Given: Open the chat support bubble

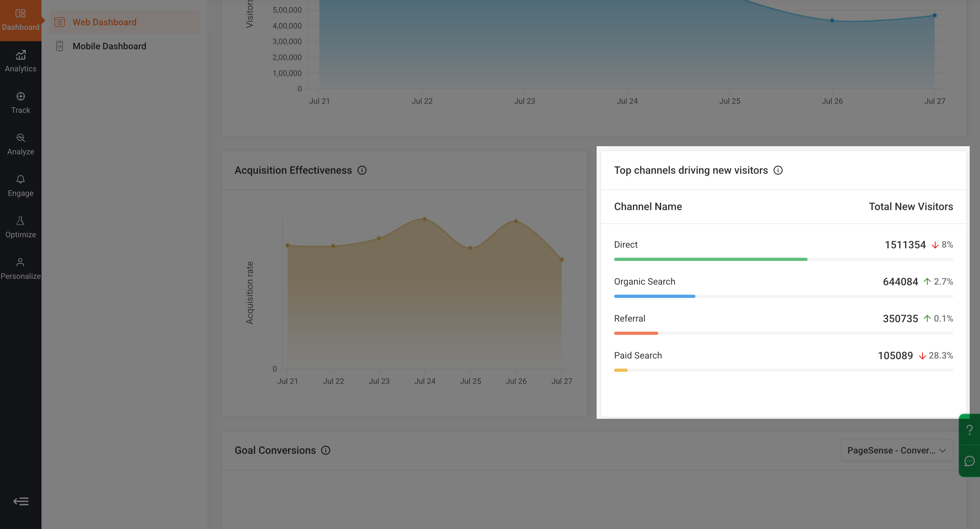Looking at the screenshot, I should [x=969, y=461].
